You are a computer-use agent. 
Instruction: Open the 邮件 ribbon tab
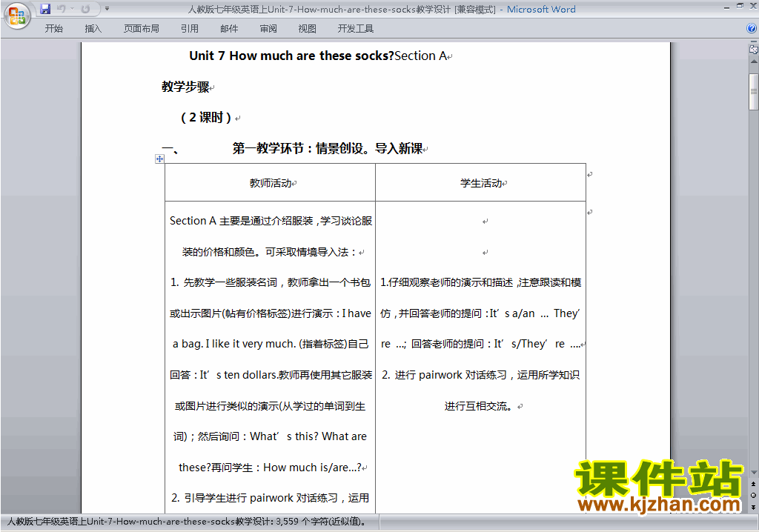[229, 29]
